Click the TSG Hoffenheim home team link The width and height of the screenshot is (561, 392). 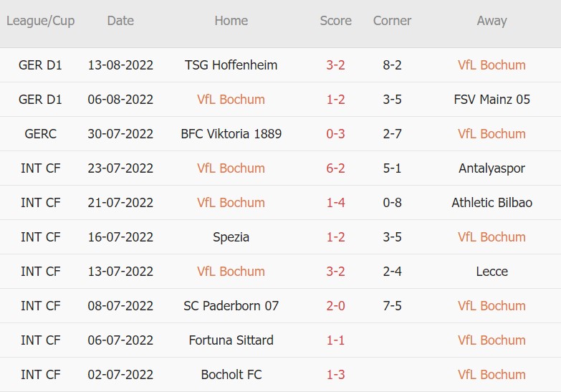click(x=231, y=65)
